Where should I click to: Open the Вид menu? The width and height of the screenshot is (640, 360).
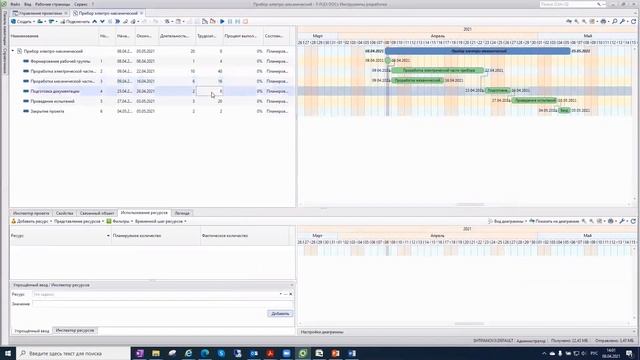(x=28, y=4)
